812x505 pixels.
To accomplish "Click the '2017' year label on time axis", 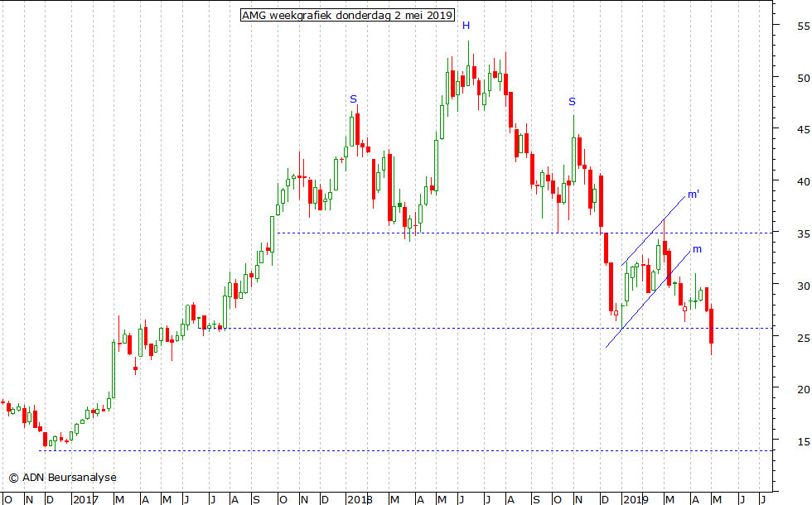I will pos(85,499).
